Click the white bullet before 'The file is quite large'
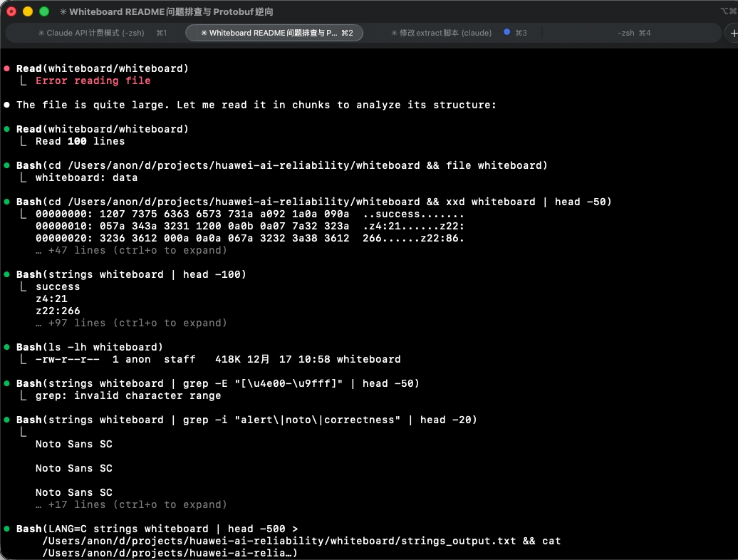The width and height of the screenshot is (738, 560). pos(6,105)
